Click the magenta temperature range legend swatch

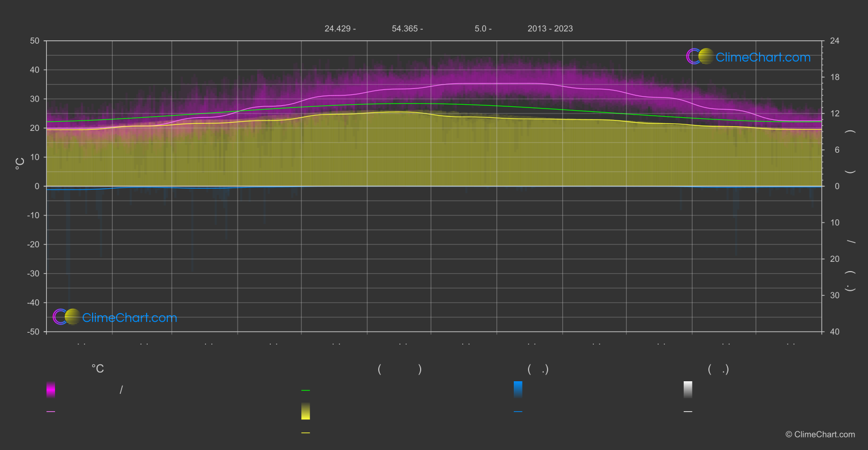[51, 389]
